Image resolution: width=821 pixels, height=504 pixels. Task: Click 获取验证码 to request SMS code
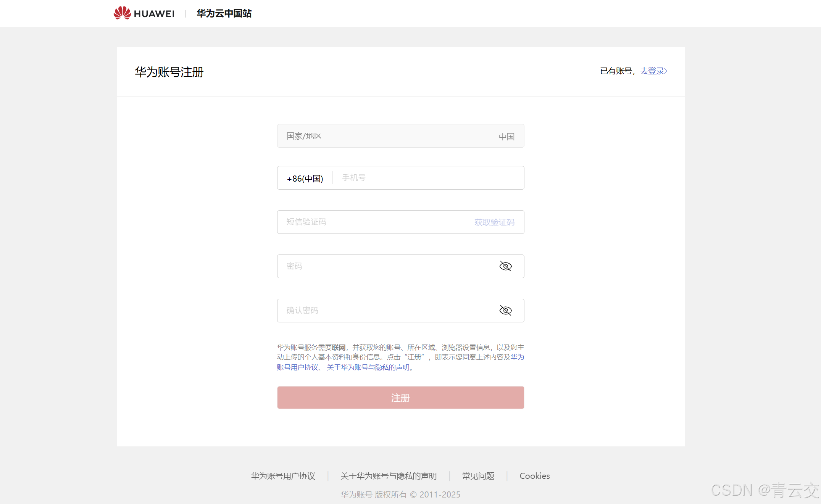494,222
